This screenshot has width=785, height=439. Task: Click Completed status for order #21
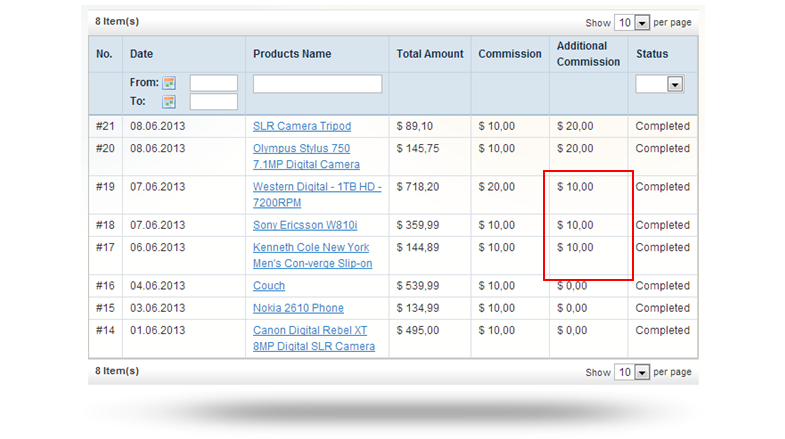pyautogui.click(x=662, y=126)
